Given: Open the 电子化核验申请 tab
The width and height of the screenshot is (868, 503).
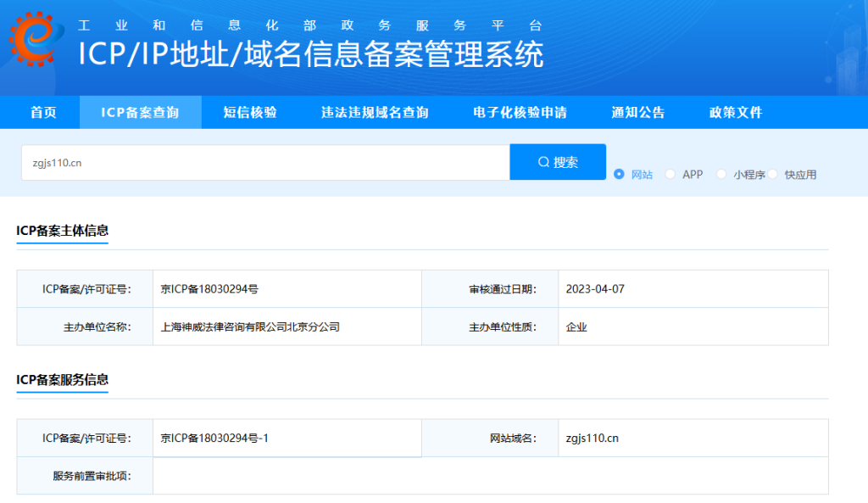Looking at the screenshot, I should point(520,113).
